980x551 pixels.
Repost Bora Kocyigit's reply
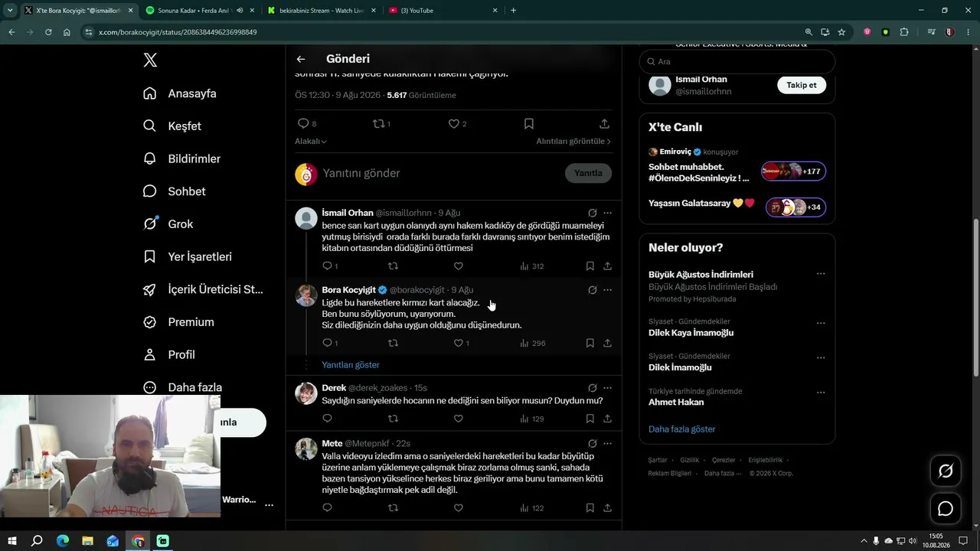393,344
